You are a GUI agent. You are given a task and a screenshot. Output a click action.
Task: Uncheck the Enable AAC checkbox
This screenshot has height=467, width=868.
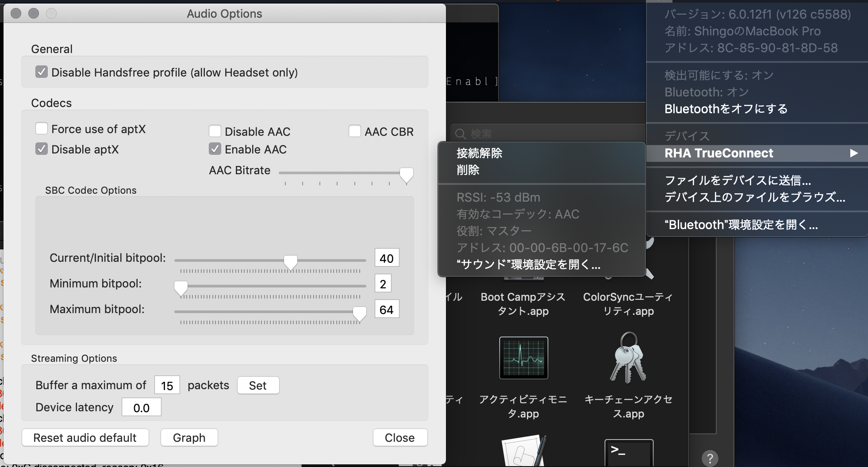pos(215,149)
